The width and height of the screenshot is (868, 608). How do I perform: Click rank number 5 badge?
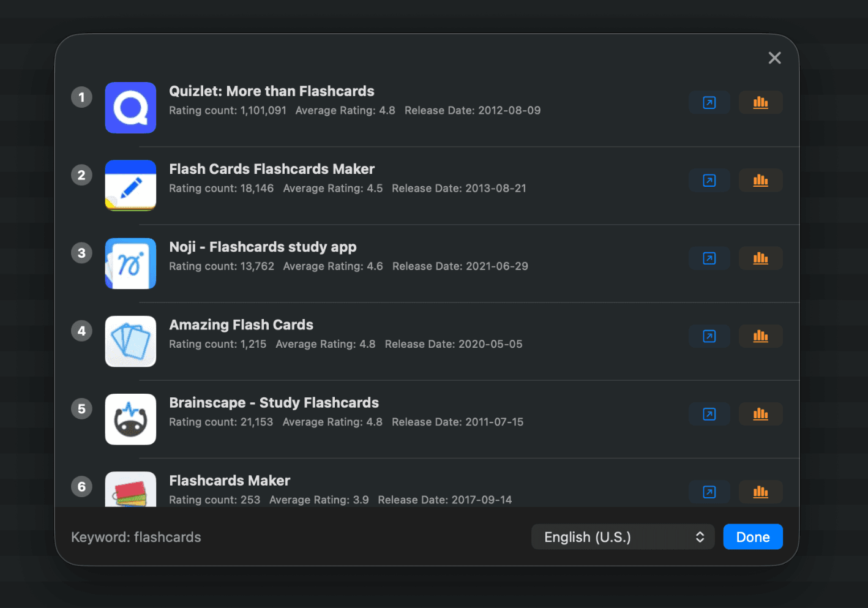[x=81, y=408]
